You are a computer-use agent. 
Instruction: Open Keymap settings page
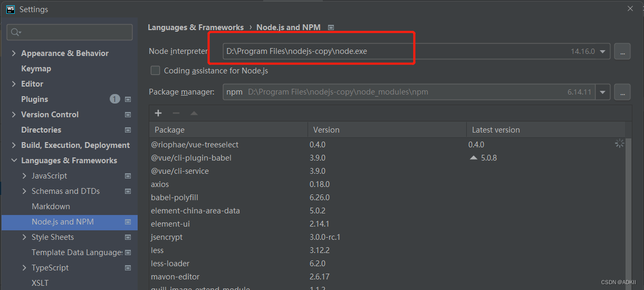36,69
